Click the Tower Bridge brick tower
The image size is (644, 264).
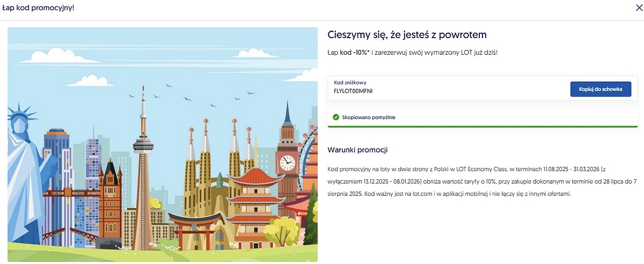pos(111,201)
